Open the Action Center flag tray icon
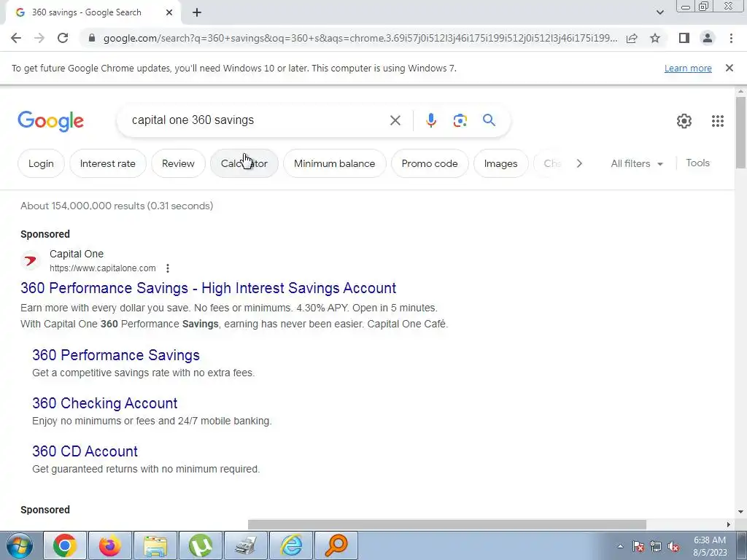This screenshot has width=747, height=560. [638, 547]
